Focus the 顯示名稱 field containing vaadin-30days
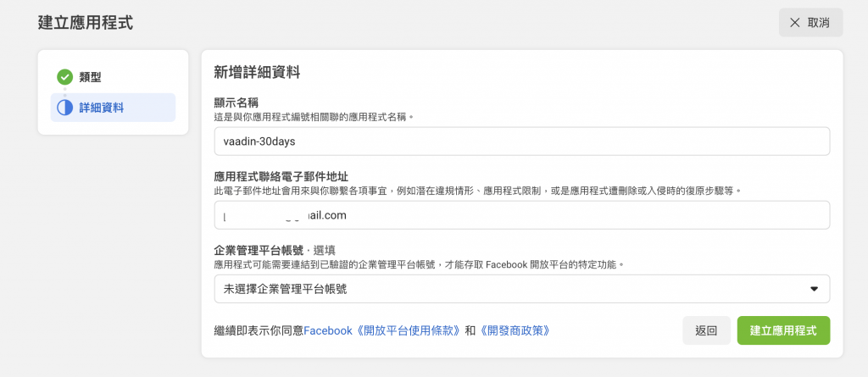This screenshot has width=868, height=377. tap(522, 141)
